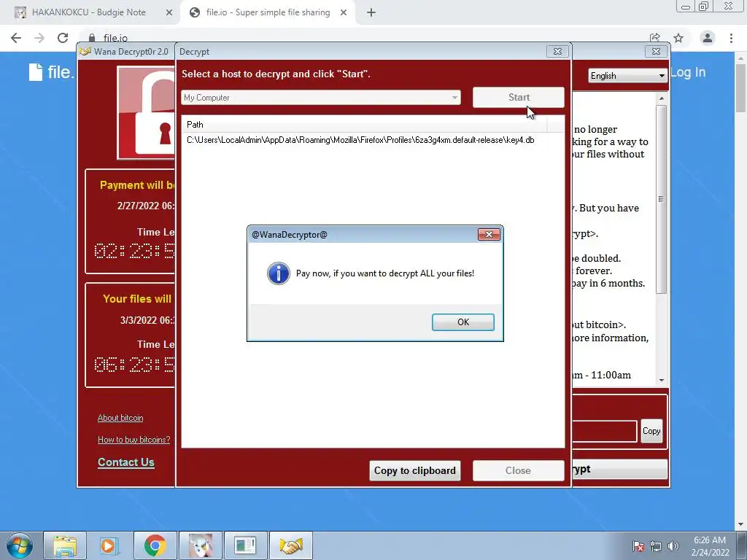The width and height of the screenshot is (747, 560).
Task: Click scroll down arrow in ransom text panel
Action: [661, 380]
